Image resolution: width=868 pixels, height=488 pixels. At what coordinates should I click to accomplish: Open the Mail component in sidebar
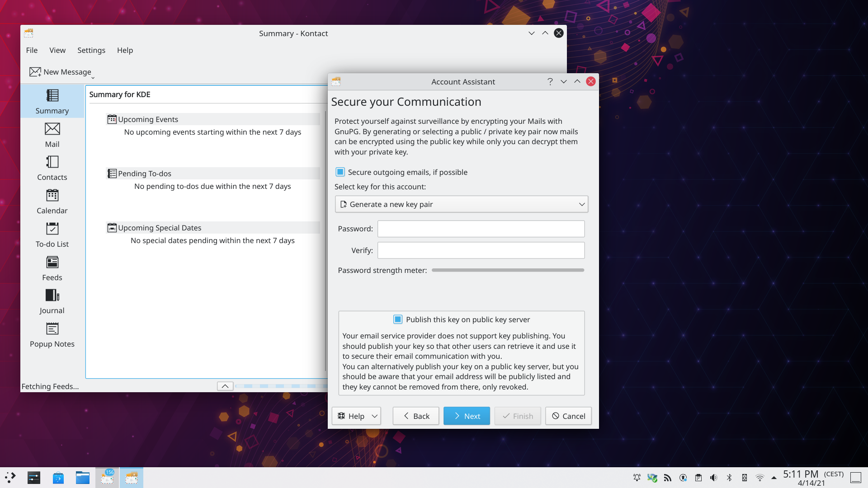coord(52,135)
